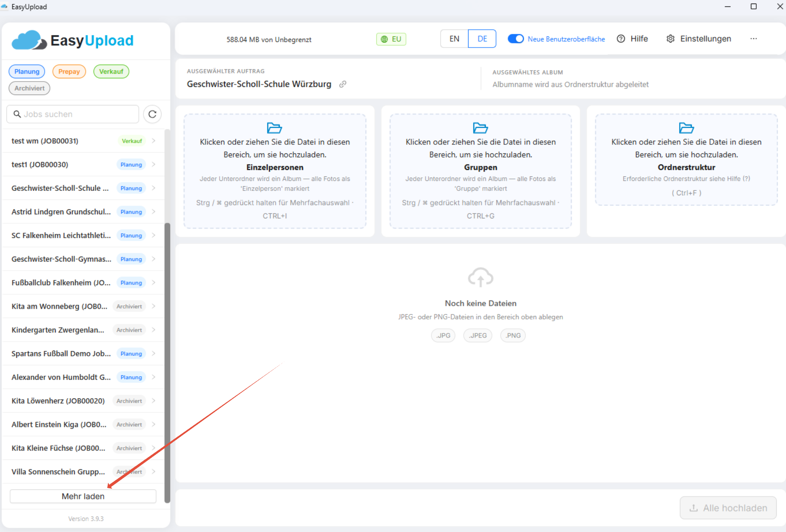This screenshot has width=786, height=532.
Task: Expand chevron for Kita am Wonneberg job
Action: pos(154,306)
